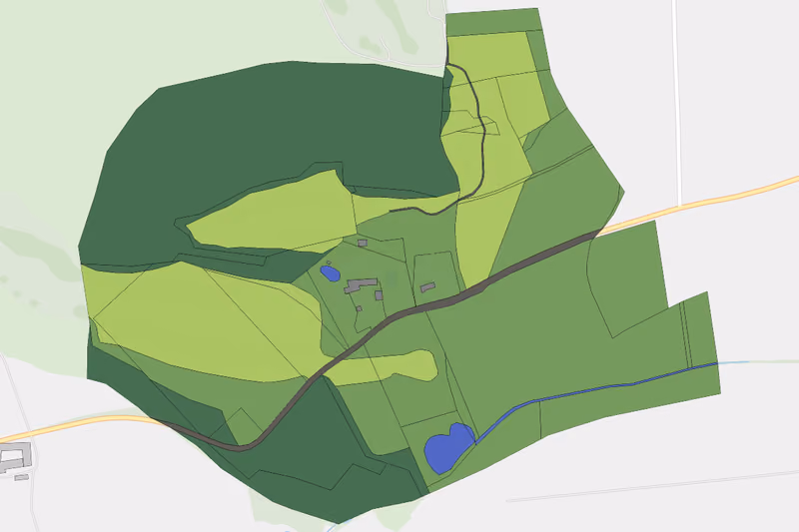Click the gray building complex at the far left edge
Viewport: 799px width, 532px height.
[15, 458]
